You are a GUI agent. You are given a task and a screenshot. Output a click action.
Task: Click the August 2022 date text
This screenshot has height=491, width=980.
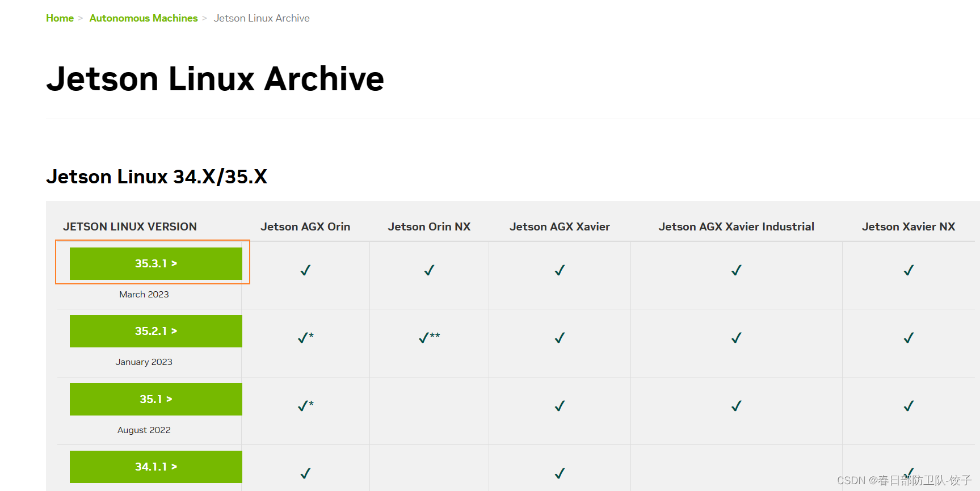144,430
